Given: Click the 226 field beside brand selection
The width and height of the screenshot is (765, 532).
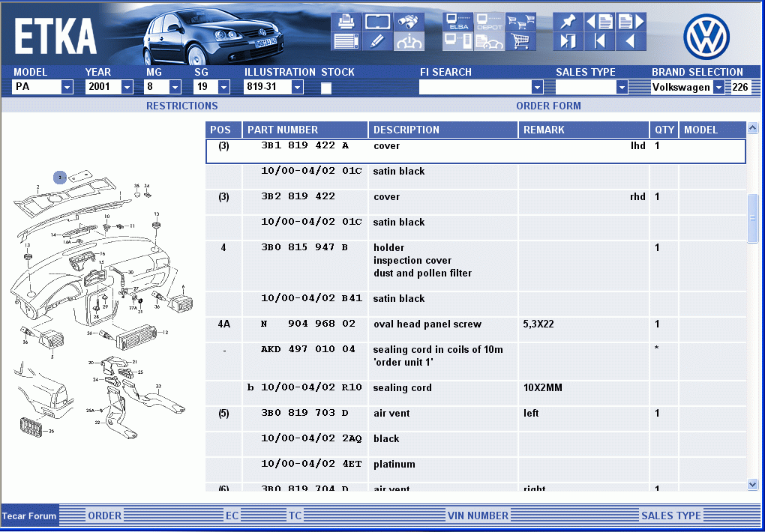Looking at the screenshot, I should [x=740, y=87].
